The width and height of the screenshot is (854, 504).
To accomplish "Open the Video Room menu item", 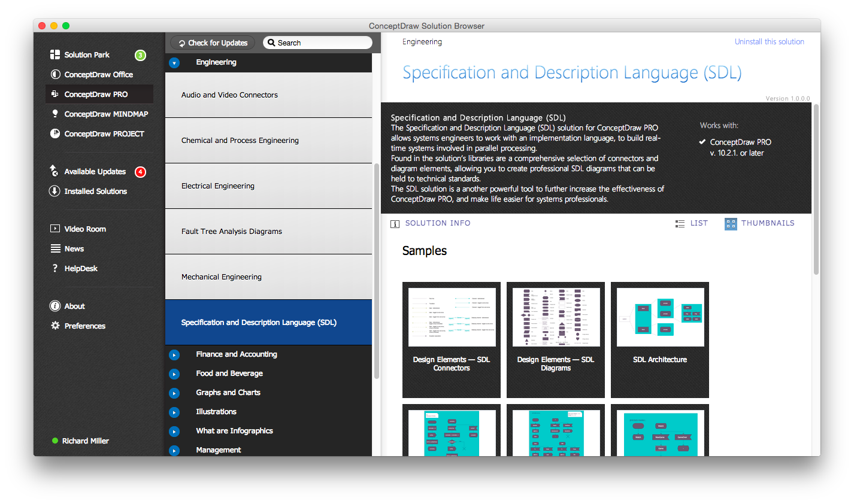I will coord(85,229).
